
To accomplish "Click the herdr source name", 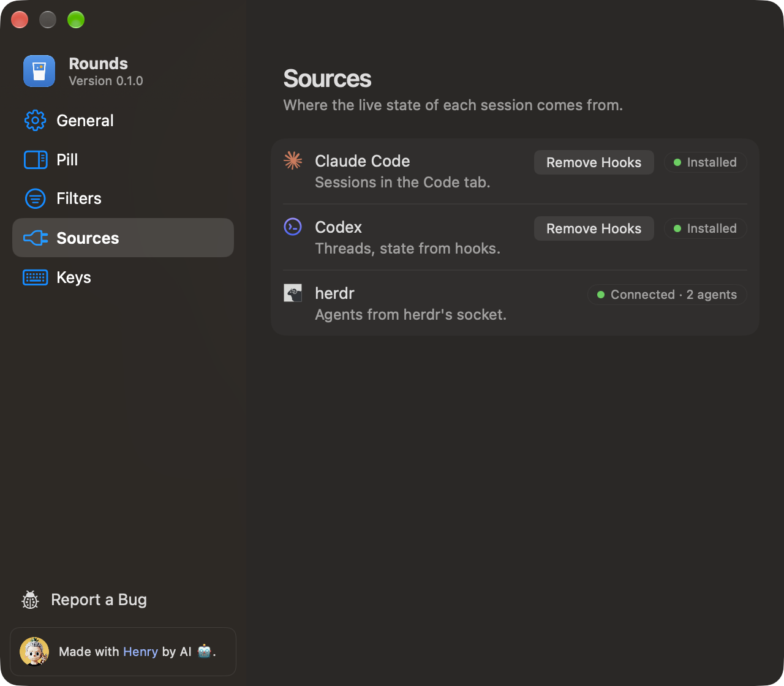I will pyautogui.click(x=334, y=293).
